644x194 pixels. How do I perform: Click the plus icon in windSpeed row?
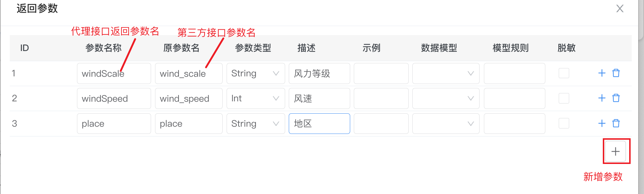pyautogui.click(x=602, y=98)
